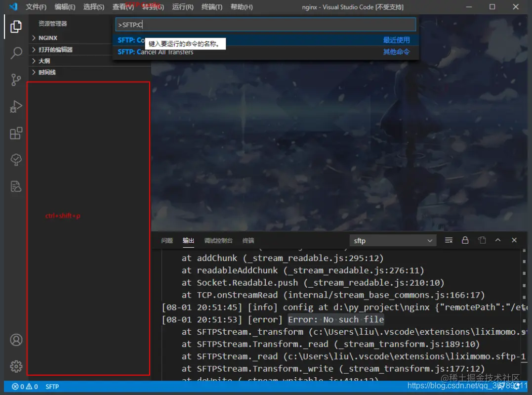Click the Socket.Readable.push stack trace line
532x395 pixels.
click(x=313, y=283)
